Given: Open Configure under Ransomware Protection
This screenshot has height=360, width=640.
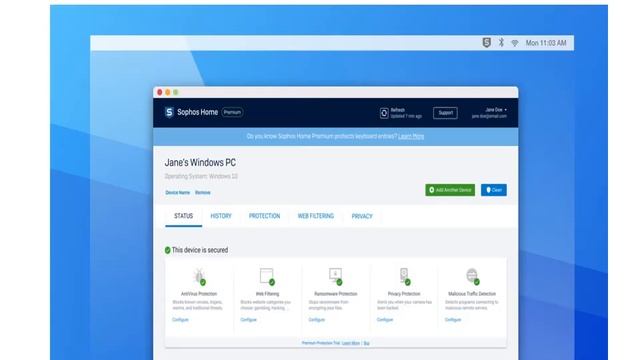Looking at the screenshot, I should (317, 320).
